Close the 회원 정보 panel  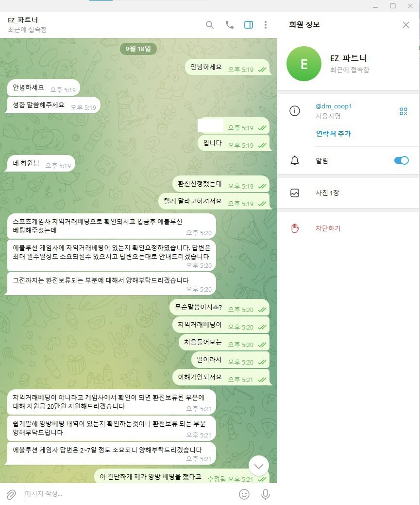406,25
